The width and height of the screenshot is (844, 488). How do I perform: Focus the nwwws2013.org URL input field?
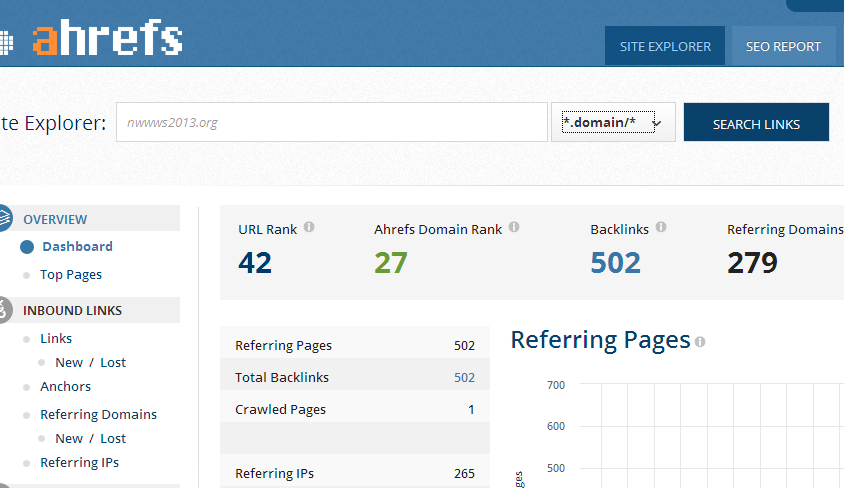332,122
